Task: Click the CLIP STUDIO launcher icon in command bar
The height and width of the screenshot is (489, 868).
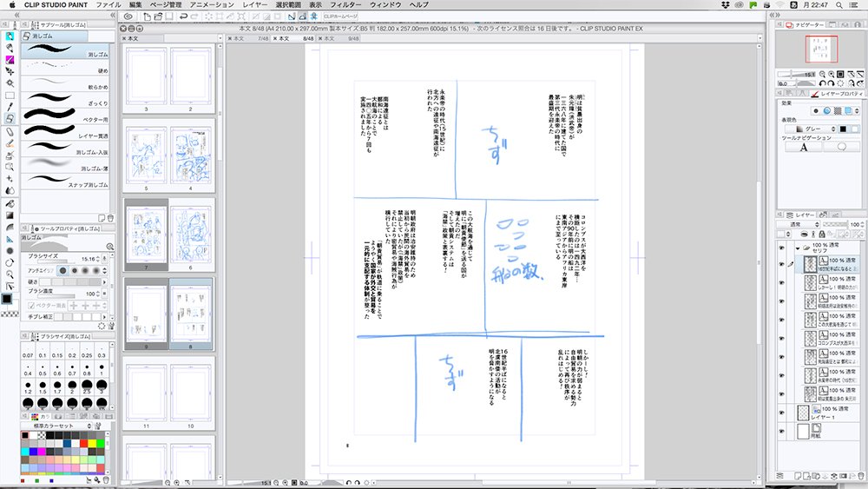Action: 128,17
